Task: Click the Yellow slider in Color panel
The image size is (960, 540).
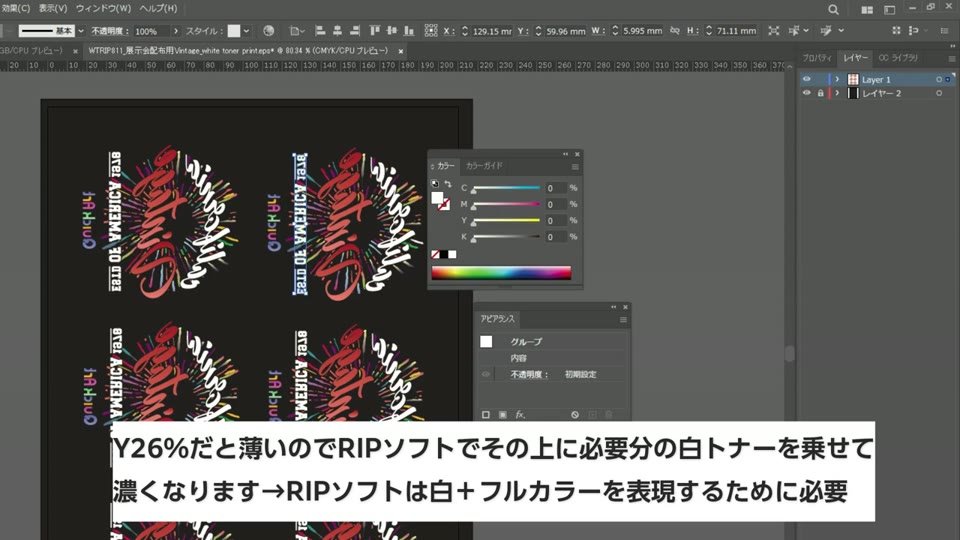Action: click(506, 220)
